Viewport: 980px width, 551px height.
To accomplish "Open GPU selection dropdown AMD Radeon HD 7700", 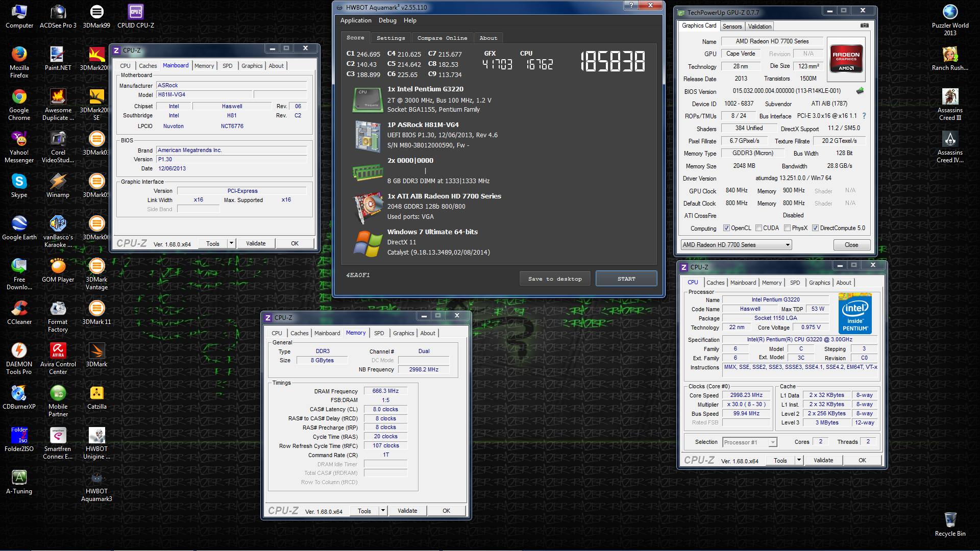I will click(x=736, y=245).
